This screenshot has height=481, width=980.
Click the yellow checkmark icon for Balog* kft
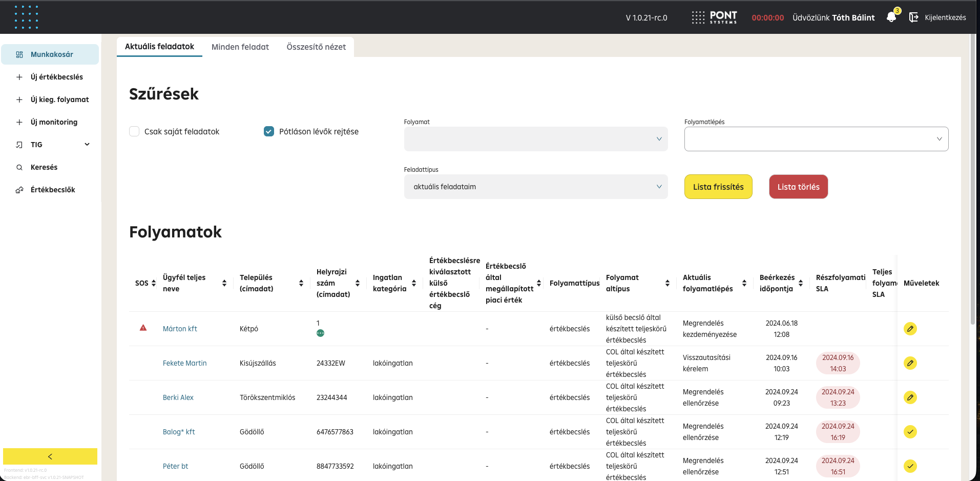910,432
